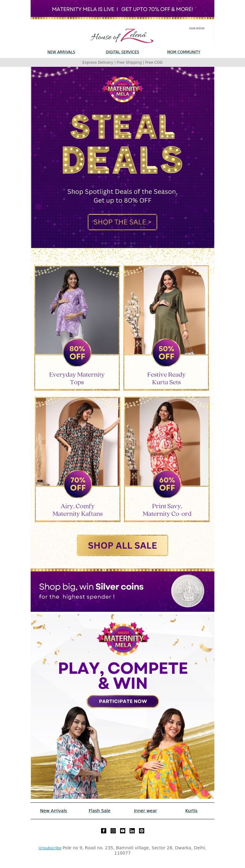Select the Everyday Maternity Tops 80% off tile
Screen dimensions: 245x868
coord(77,328)
